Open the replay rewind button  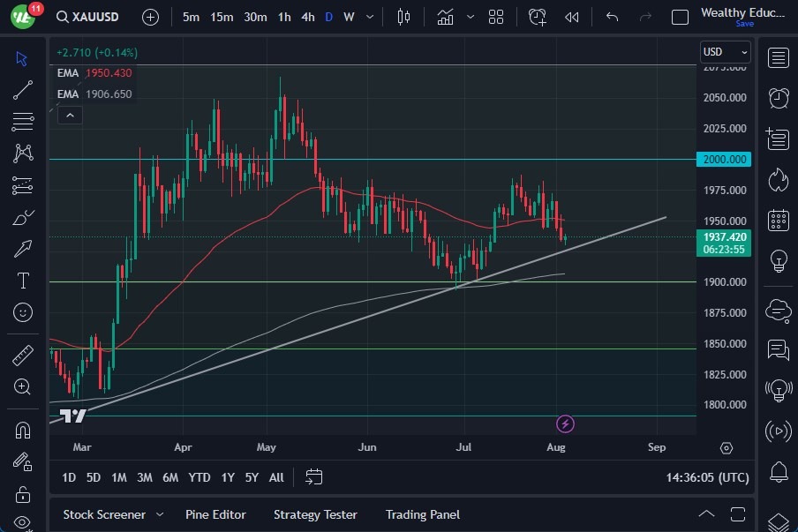(x=572, y=17)
